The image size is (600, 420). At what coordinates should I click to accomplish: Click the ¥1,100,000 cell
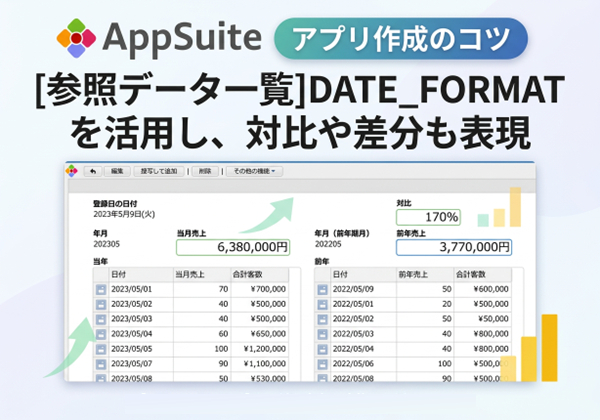pyautogui.click(x=260, y=364)
